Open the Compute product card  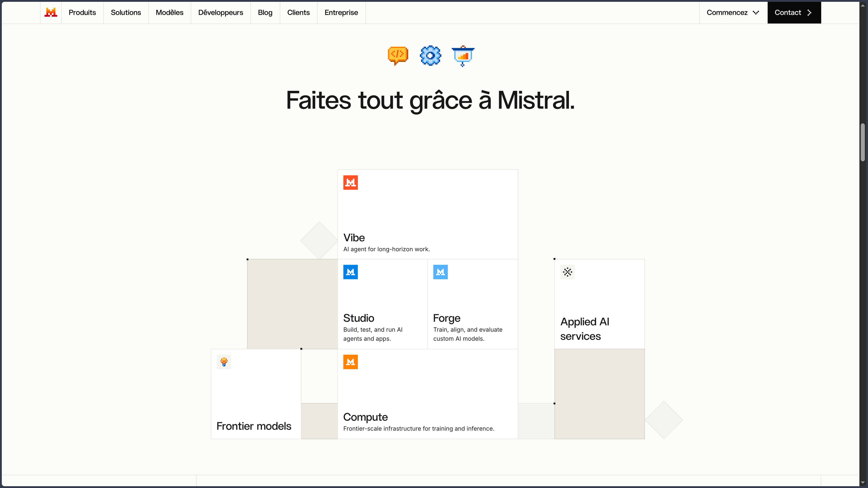(x=428, y=394)
